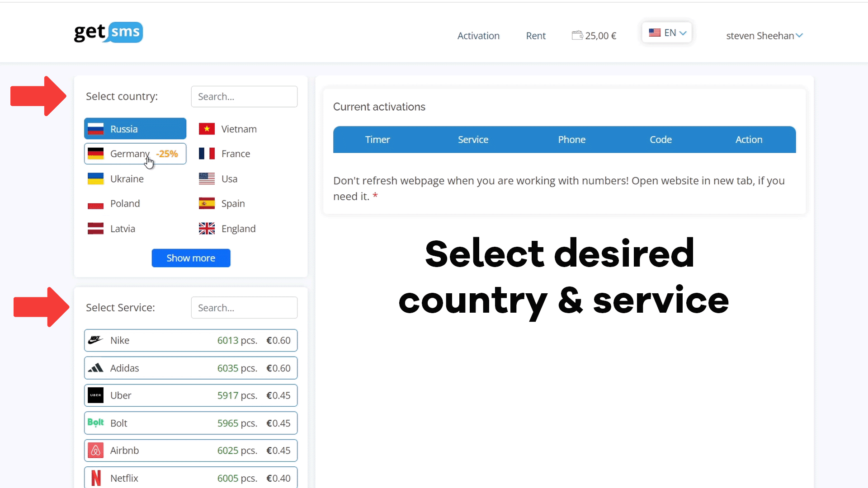868x488 pixels.
Task: Click the Vietnam flag icon
Action: [x=207, y=129]
